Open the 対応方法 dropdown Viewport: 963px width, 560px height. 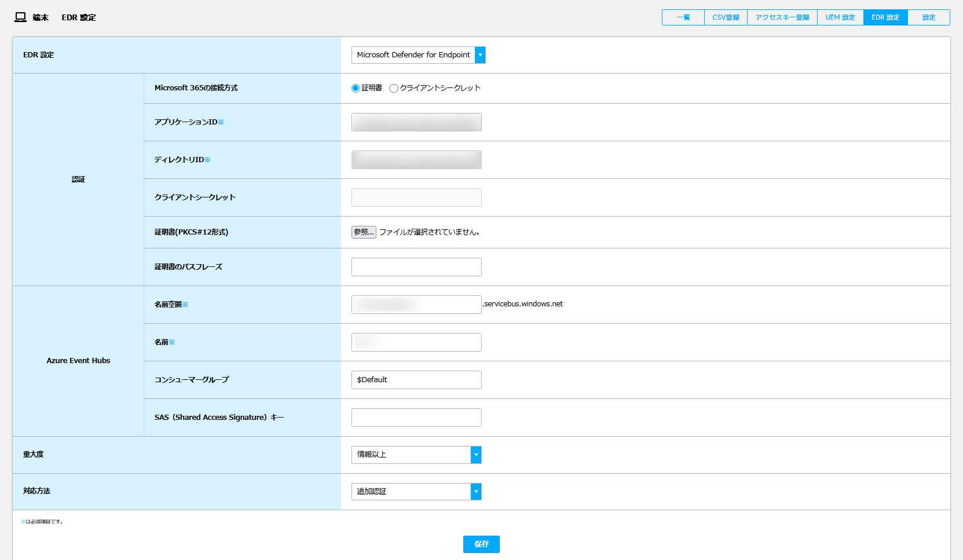[416, 492]
